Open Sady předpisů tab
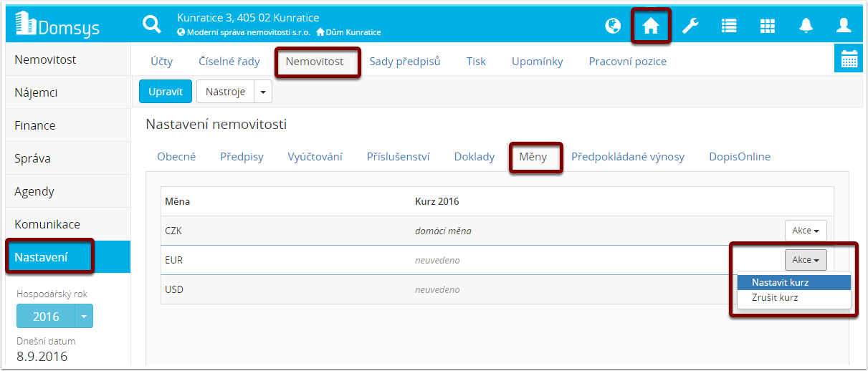The image size is (868, 371). coord(405,62)
